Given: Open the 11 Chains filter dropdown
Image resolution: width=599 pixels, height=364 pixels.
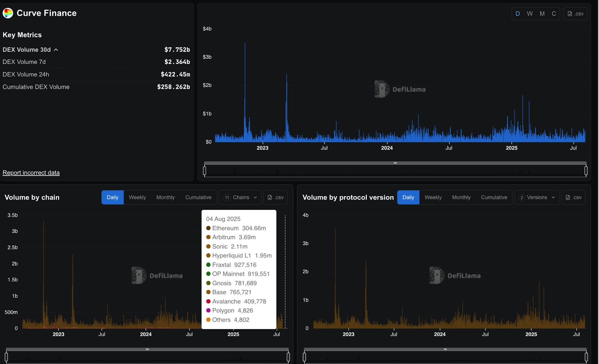Looking at the screenshot, I should click(x=240, y=197).
